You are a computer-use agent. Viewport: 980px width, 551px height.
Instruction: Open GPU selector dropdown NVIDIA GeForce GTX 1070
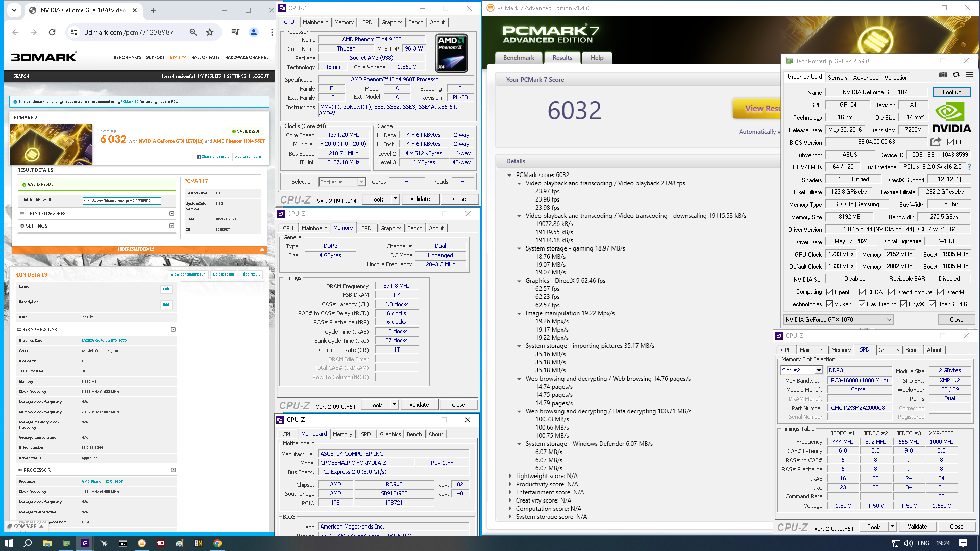coord(838,320)
